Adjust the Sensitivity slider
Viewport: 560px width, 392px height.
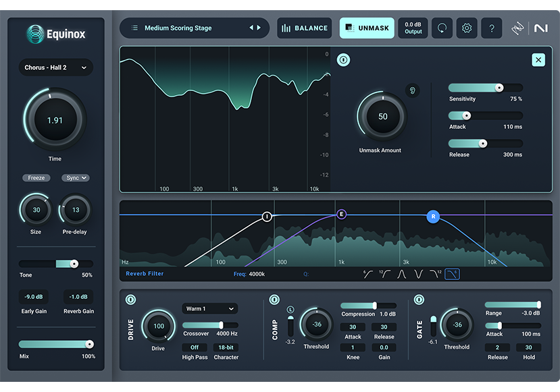[486, 88]
